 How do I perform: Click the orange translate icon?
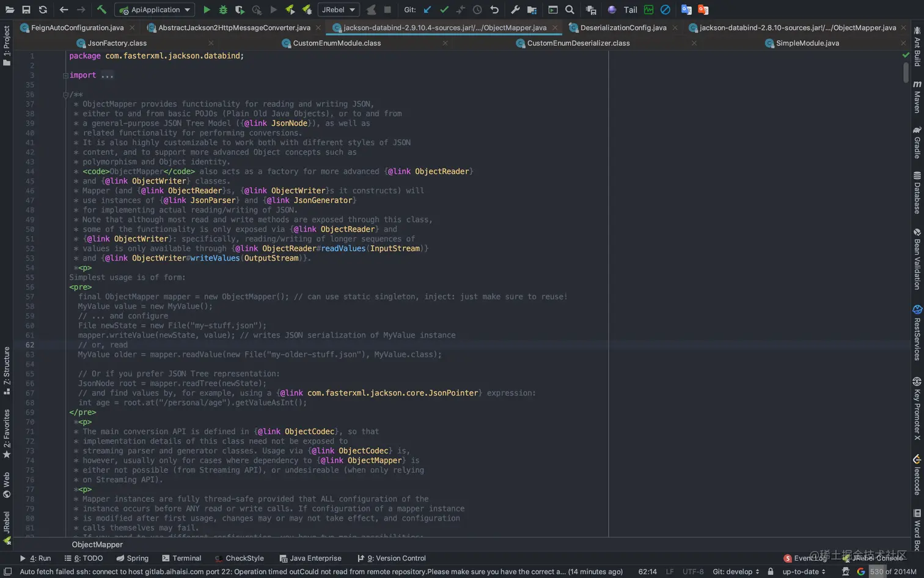(703, 10)
